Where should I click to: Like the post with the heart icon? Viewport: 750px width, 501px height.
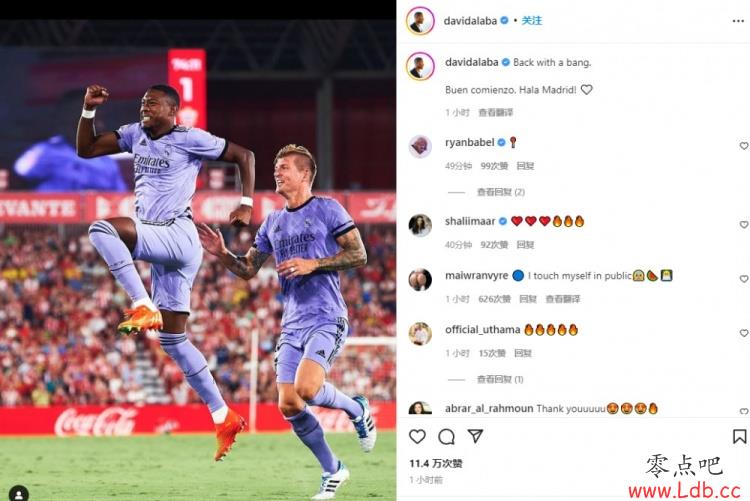click(417, 436)
